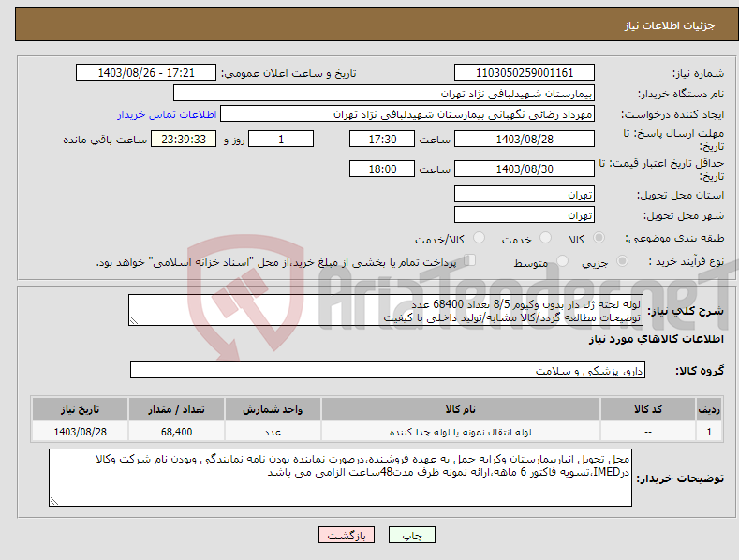Click the بازگشت (back) button
Viewport: 739px width, 560px height.
[x=347, y=535]
